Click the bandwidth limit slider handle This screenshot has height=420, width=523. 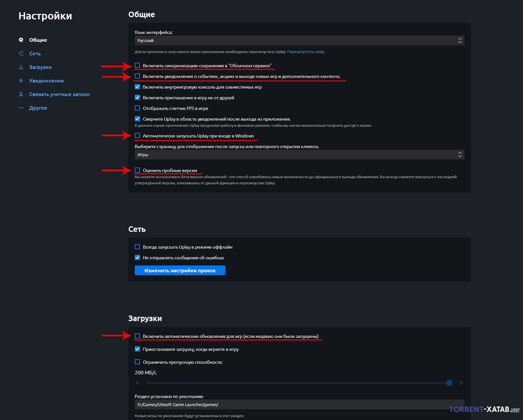pyautogui.click(x=449, y=383)
